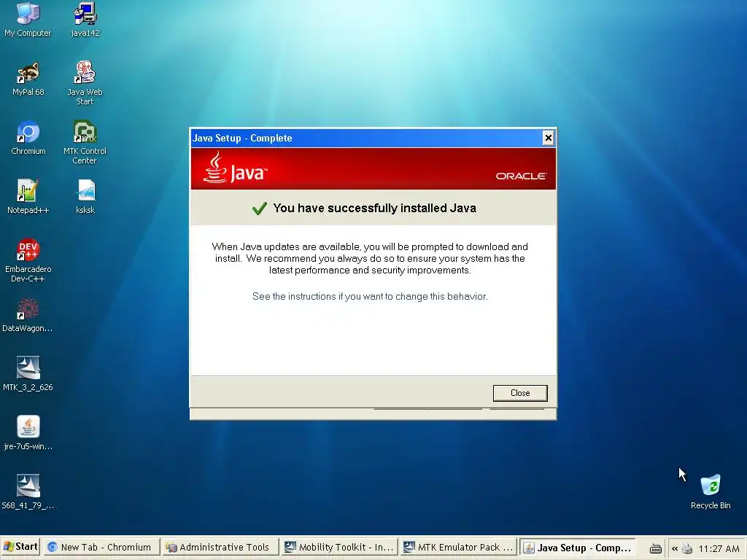Click the Close button in Java Setup
747x560 pixels.
click(520, 393)
